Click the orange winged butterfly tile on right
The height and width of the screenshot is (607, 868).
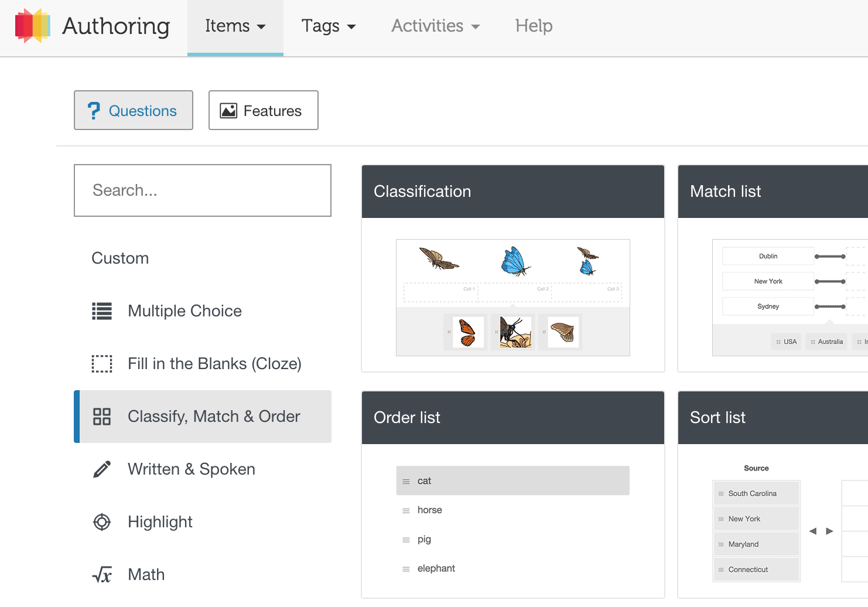pyautogui.click(x=563, y=333)
